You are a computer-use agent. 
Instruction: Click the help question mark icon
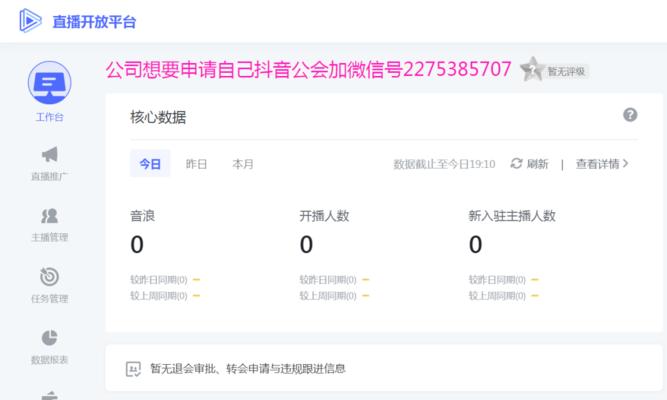point(630,114)
